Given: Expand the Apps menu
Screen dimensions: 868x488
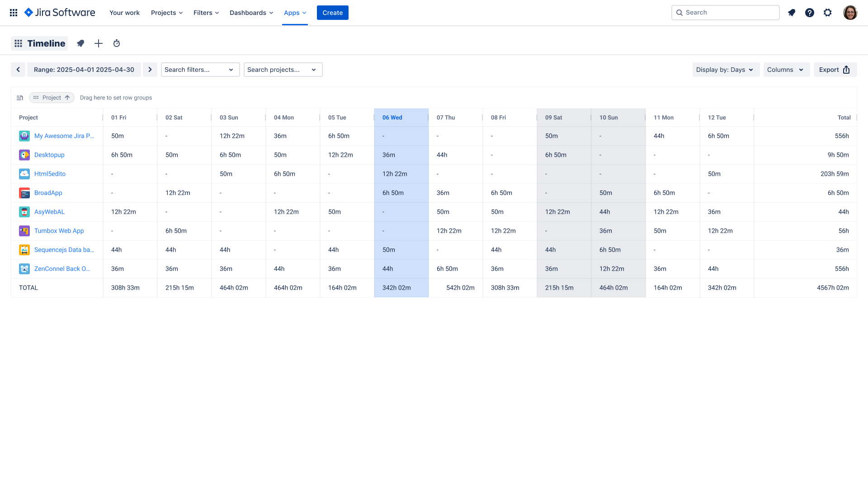Looking at the screenshot, I should coord(295,13).
